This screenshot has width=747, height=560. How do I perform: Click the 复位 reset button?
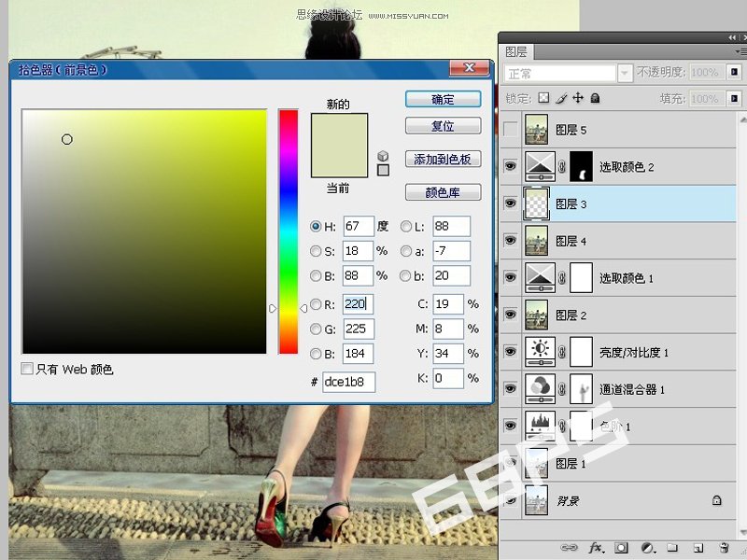coord(443,126)
